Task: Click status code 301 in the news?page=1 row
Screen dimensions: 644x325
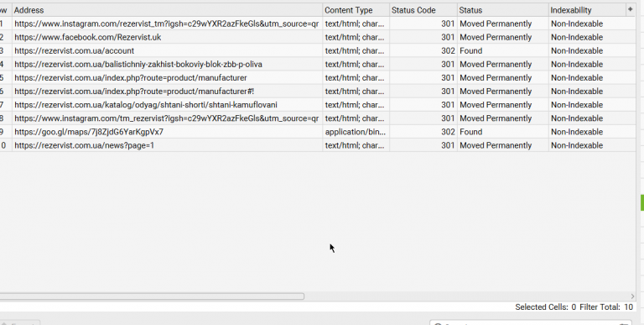Action: coord(423,145)
